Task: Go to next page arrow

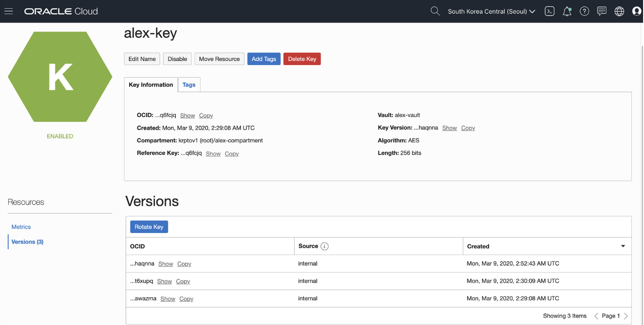Action: (x=626, y=316)
